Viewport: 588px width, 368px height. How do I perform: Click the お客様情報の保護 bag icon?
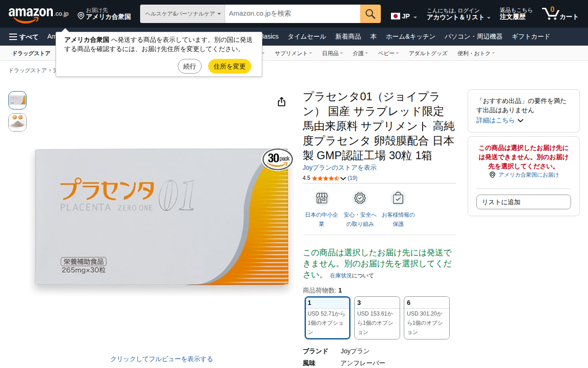click(398, 198)
